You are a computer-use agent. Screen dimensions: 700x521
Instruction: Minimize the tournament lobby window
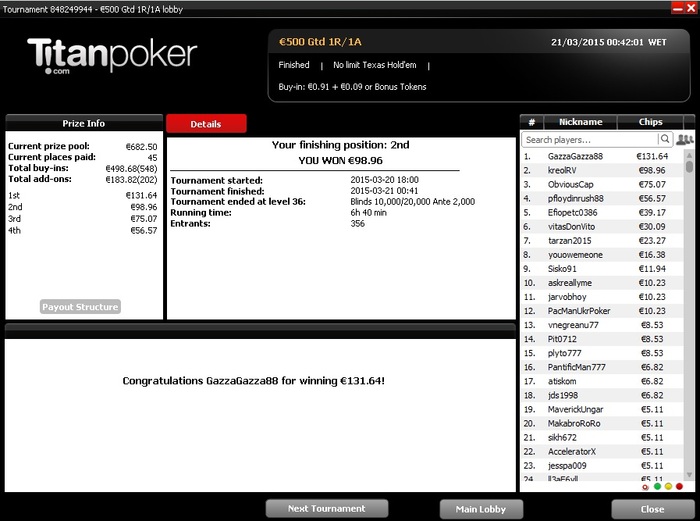click(678, 8)
